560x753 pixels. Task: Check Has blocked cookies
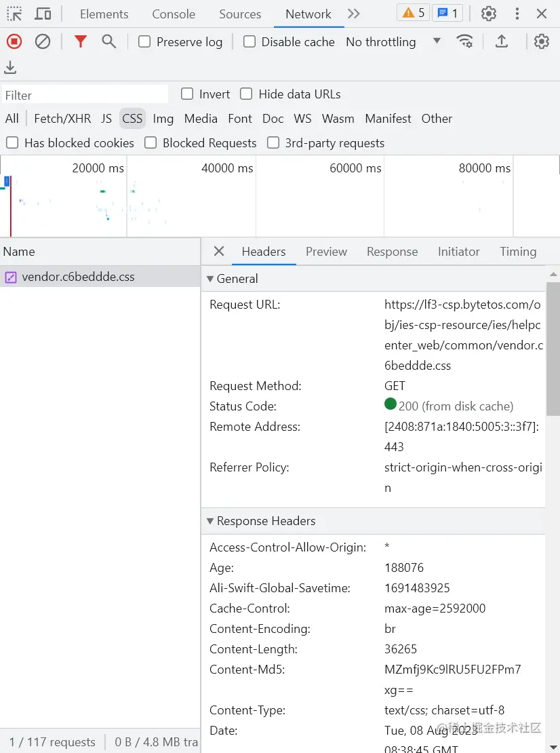12,142
